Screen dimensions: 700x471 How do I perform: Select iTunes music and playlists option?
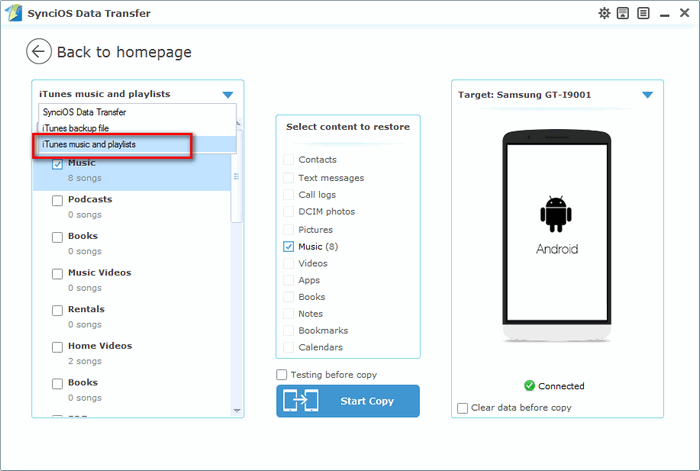point(137,144)
